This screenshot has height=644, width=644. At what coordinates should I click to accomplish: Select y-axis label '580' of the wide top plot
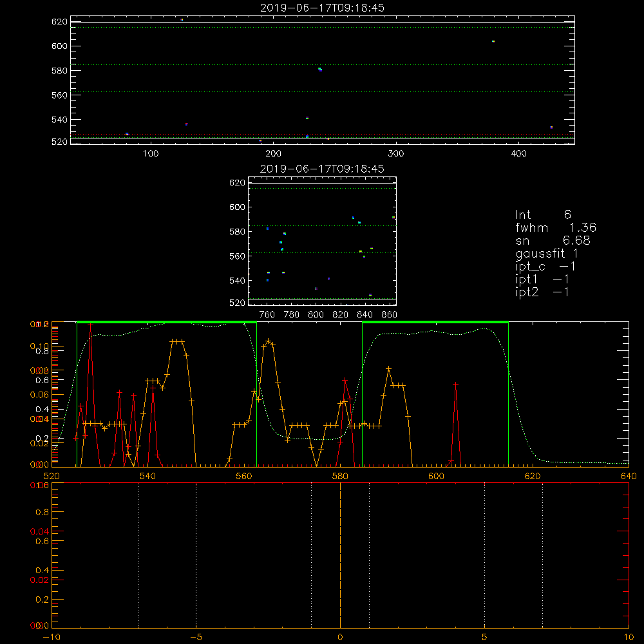coord(59,71)
